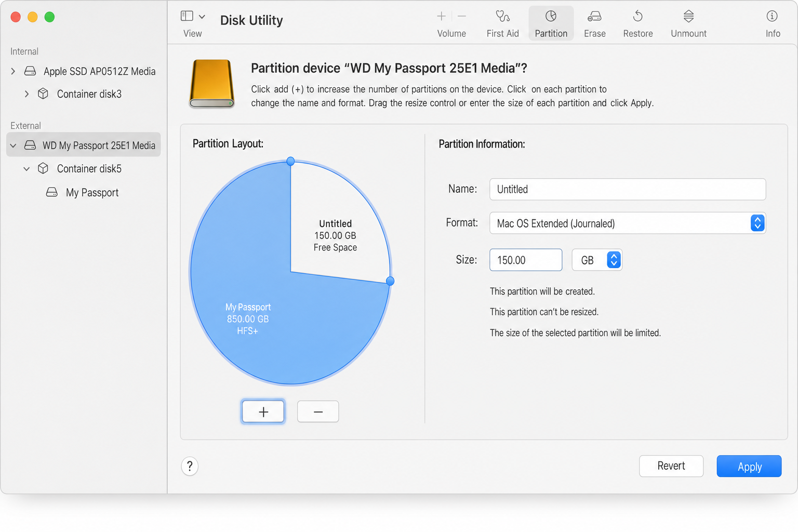Click the orange external drive image

211,84
